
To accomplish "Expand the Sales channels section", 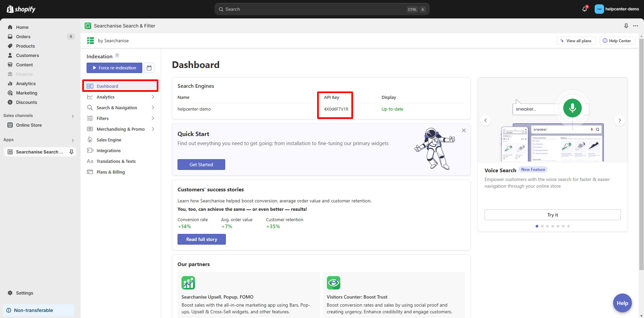I will pos(73,116).
